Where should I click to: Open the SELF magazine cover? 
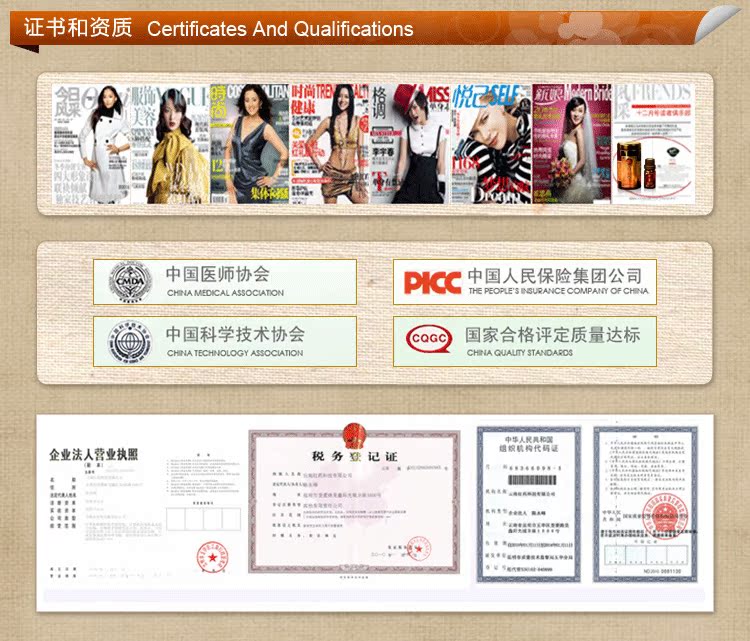click(490, 142)
